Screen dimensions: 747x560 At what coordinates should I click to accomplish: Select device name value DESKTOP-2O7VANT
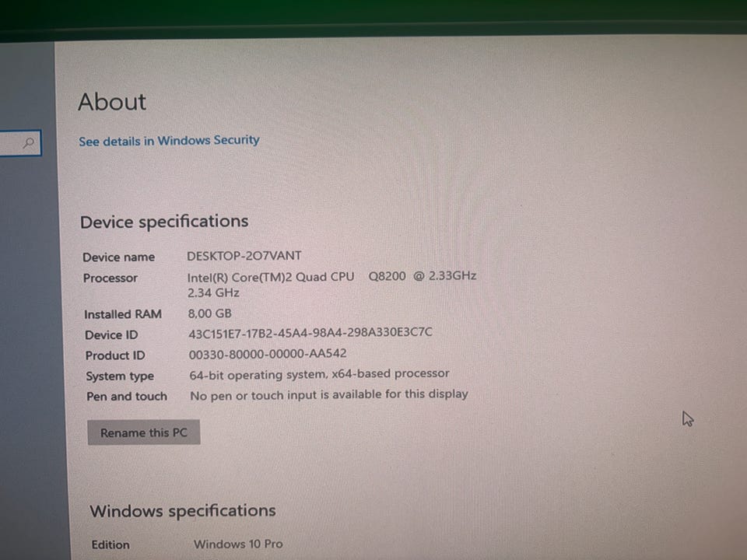(x=244, y=256)
